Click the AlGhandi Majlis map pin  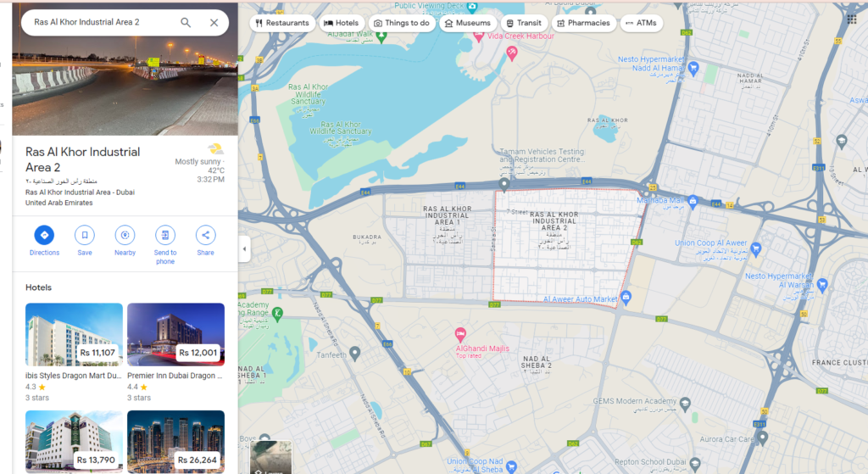[460, 333]
